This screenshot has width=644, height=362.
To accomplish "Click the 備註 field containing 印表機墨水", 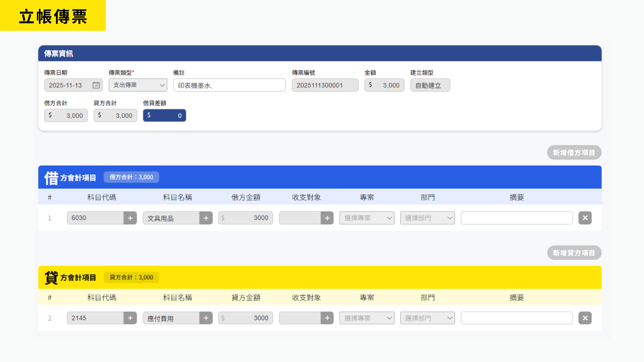I will point(229,85).
